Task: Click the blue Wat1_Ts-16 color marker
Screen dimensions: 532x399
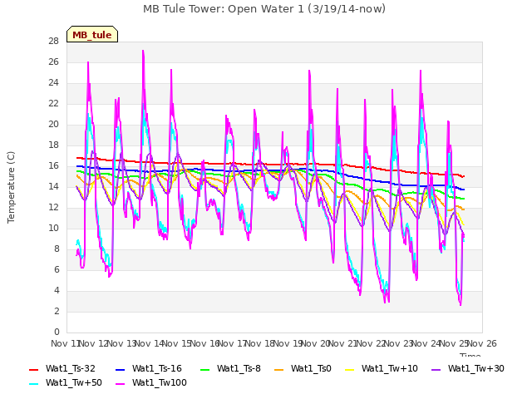Action: tap(120, 369)
